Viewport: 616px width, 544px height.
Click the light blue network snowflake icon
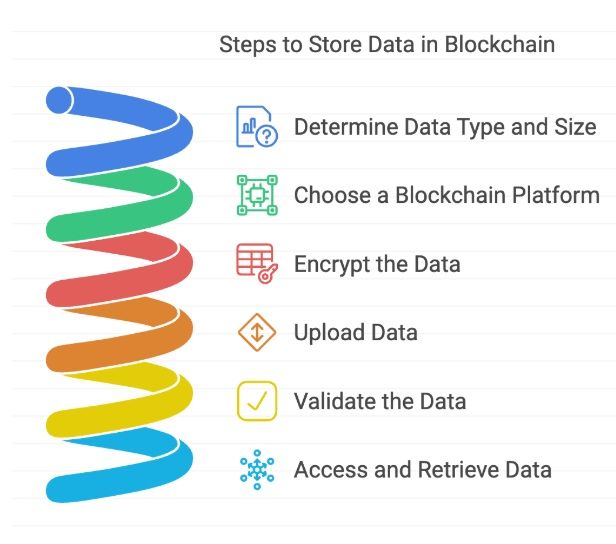coord(257,470)
